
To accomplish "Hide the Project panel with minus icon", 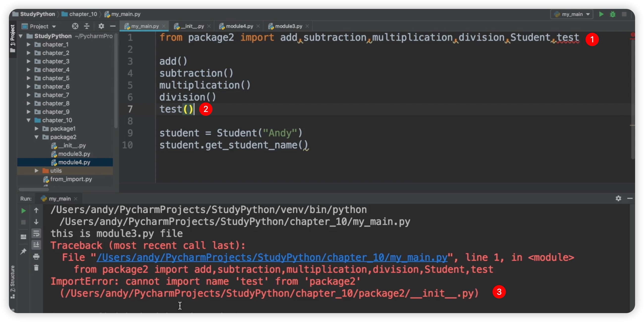I will (x=113, y=26).
